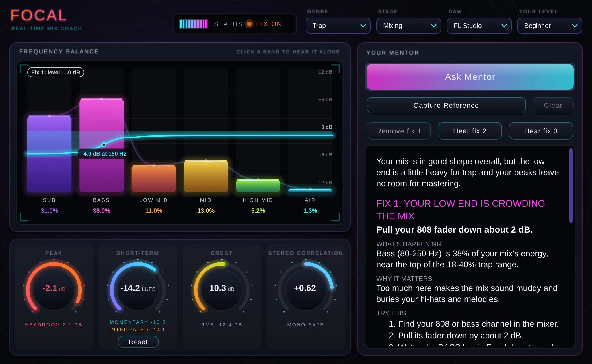Viewport: 592px width, 364px height.
Task: Click 'HEADROOM 2.1 DB' text
Action: (54, 325)
